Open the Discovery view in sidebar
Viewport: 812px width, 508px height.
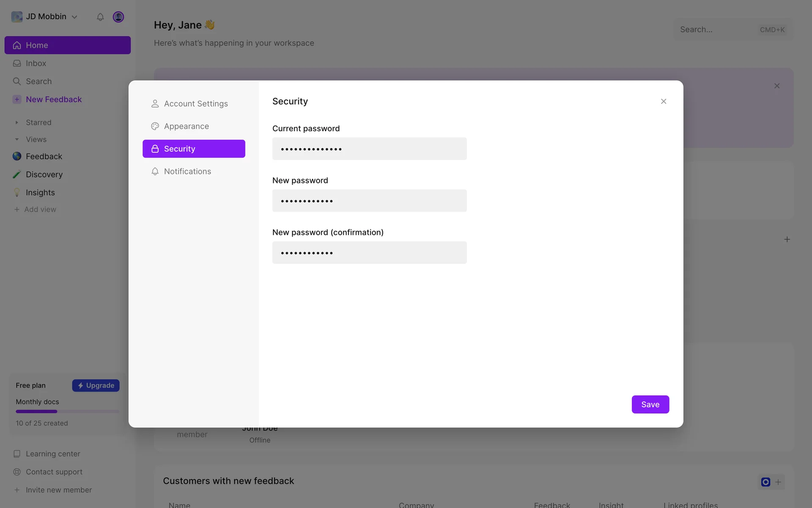click(44, 174)
